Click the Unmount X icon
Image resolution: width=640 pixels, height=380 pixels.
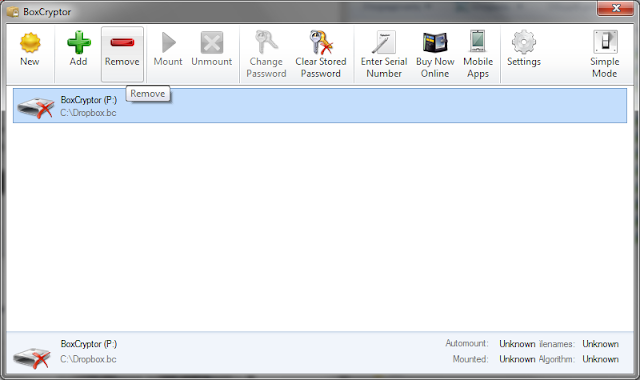(212, 42)
